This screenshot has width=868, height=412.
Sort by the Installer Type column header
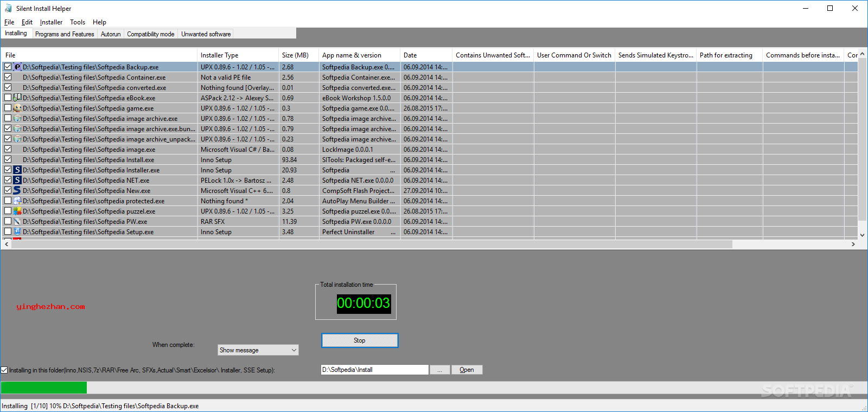238,55
